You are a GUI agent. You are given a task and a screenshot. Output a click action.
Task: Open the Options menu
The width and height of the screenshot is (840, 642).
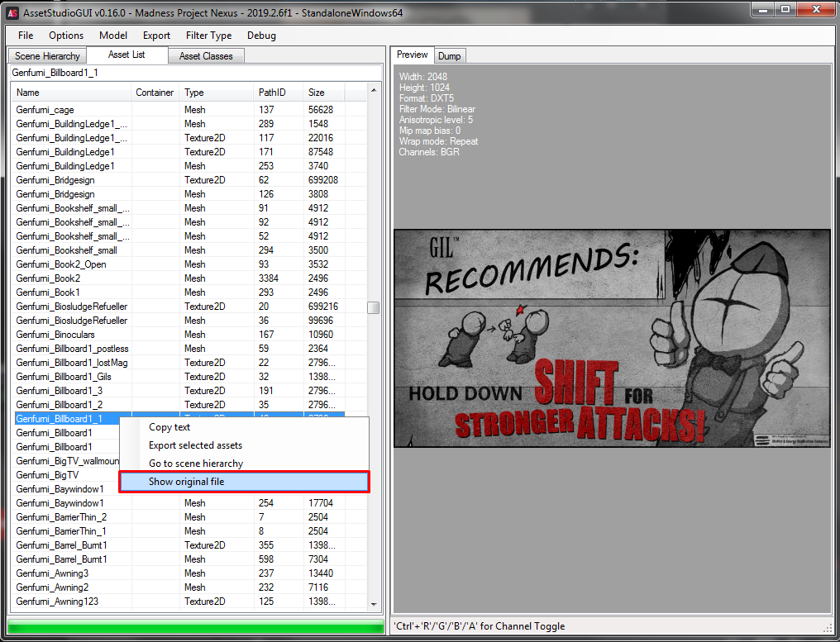(66, 36)
